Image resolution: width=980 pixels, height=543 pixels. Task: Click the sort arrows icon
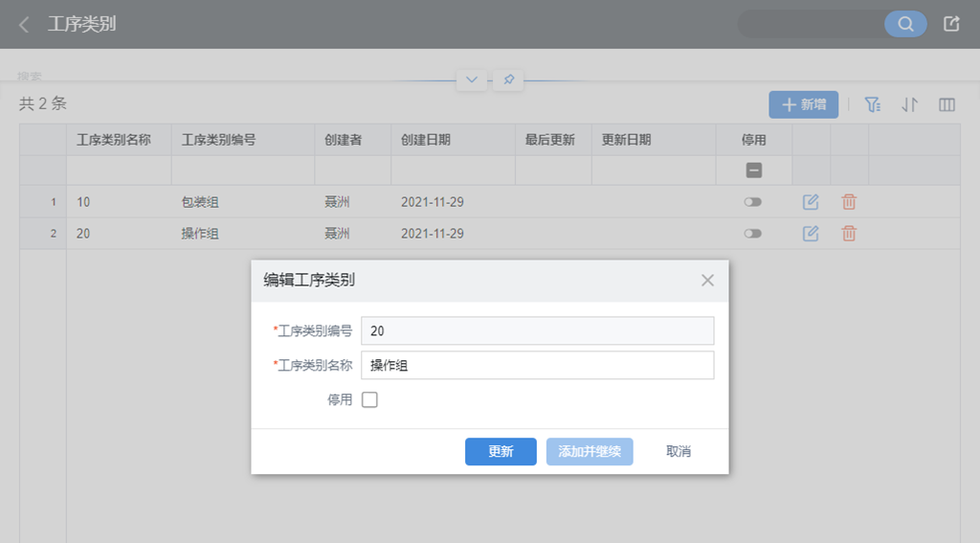coord(909,104)
